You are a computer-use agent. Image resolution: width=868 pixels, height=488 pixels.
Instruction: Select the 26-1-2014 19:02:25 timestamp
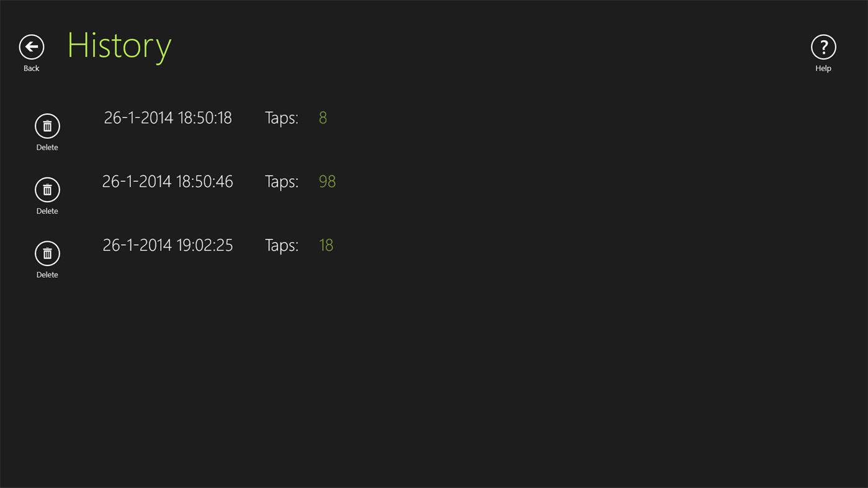(168, 246)
